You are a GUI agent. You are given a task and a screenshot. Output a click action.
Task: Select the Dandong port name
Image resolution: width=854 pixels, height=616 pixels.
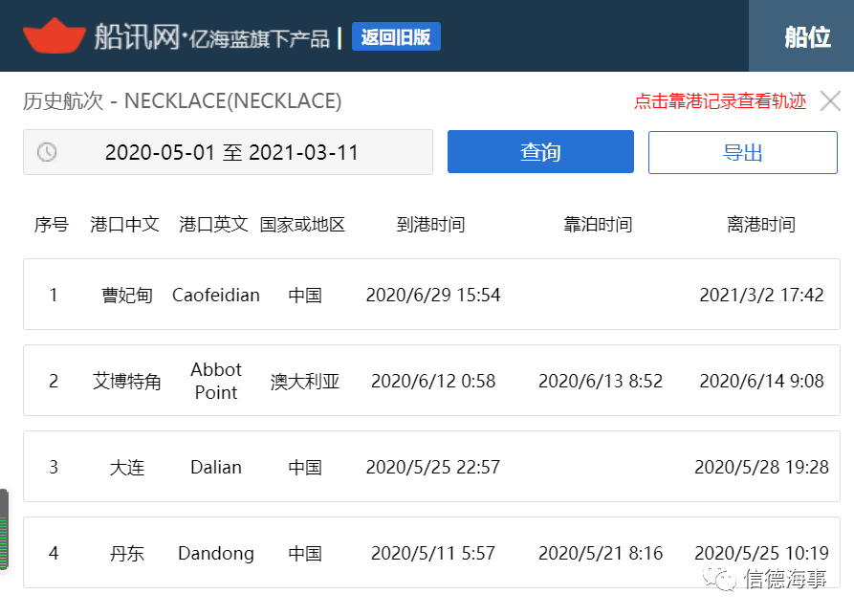coord(216,554)
